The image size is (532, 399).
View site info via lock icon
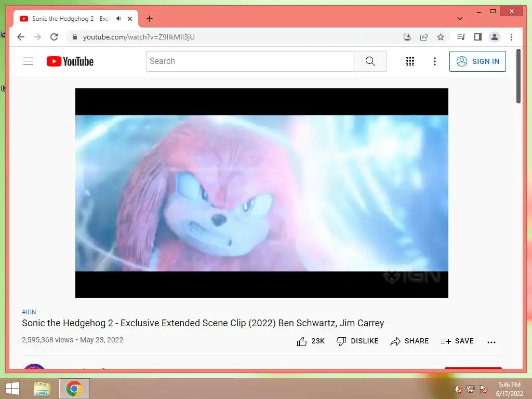pos(75,37)
